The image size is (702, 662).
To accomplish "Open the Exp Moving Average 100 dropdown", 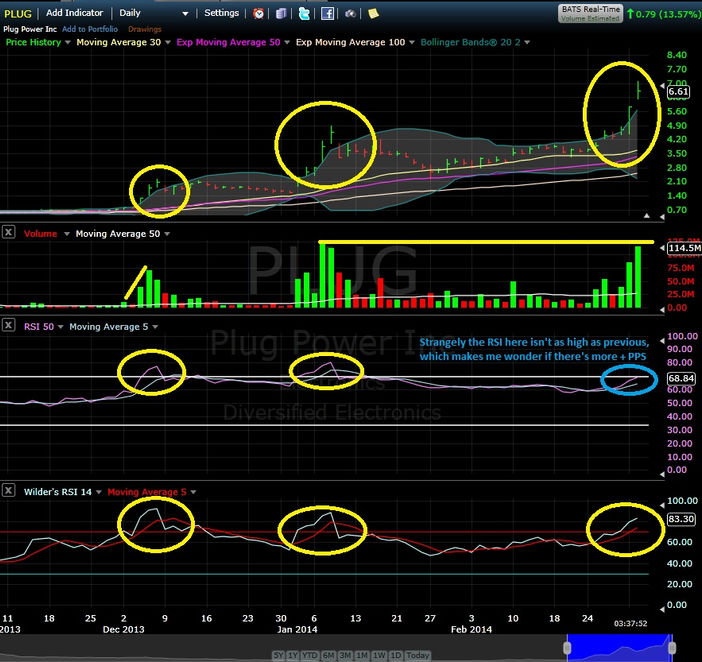I will pos(411,42).
